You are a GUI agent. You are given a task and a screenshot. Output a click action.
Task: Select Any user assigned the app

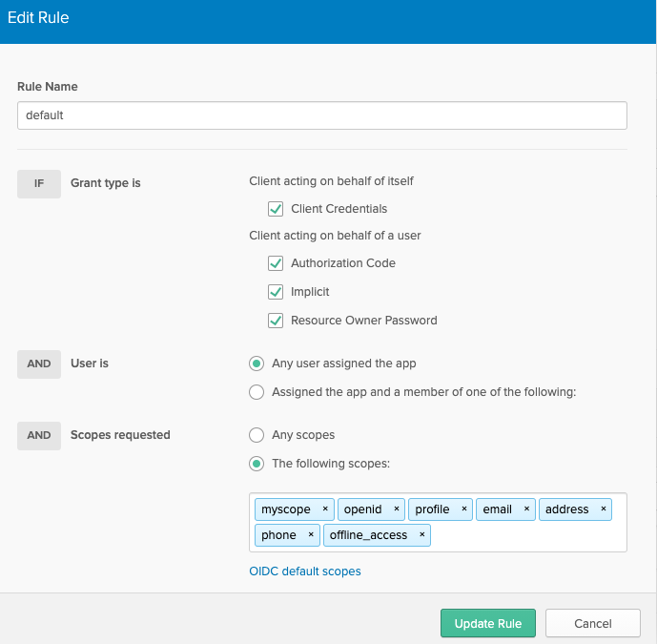[257, 364]
